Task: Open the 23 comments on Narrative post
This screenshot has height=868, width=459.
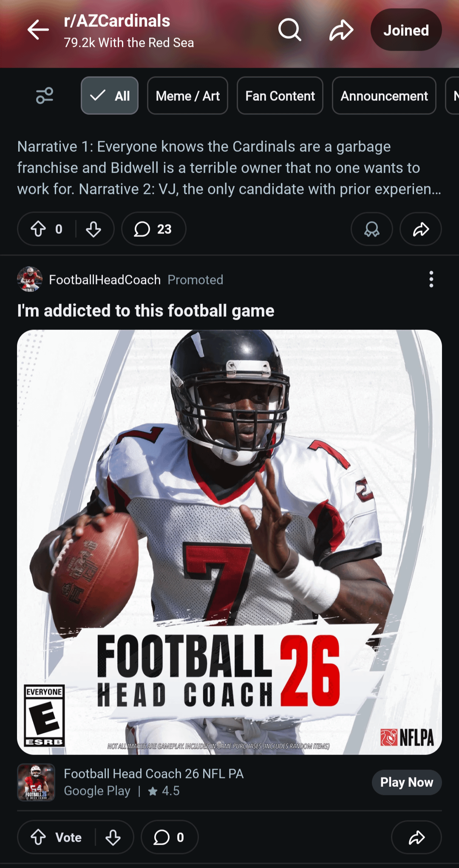Action: point(153,229)
